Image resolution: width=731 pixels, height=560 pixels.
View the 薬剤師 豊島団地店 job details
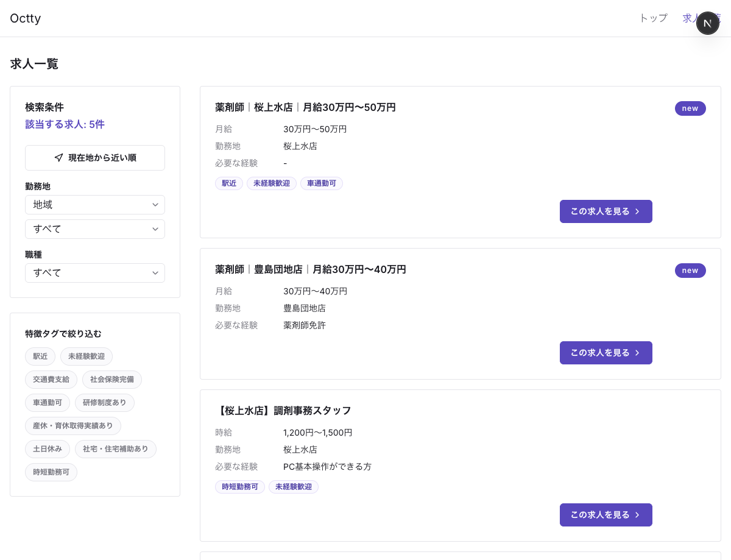pos(606,353)
